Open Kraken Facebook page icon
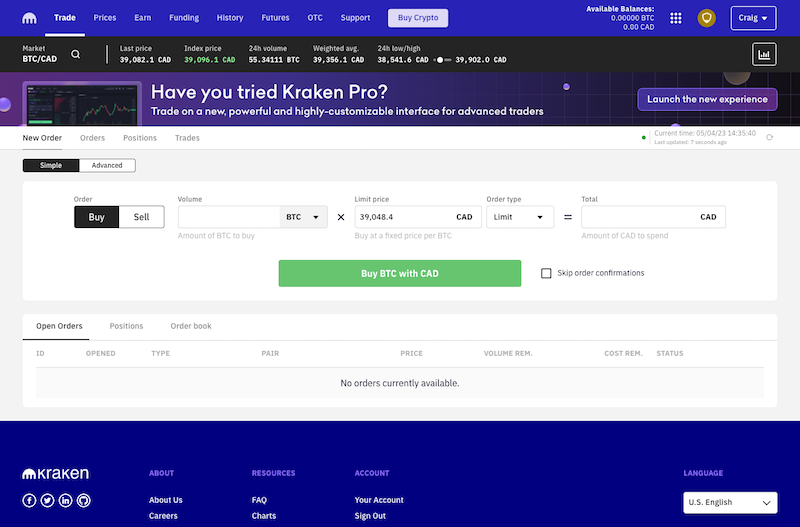The width and height of the screenshot is (800, 527). 29,500
